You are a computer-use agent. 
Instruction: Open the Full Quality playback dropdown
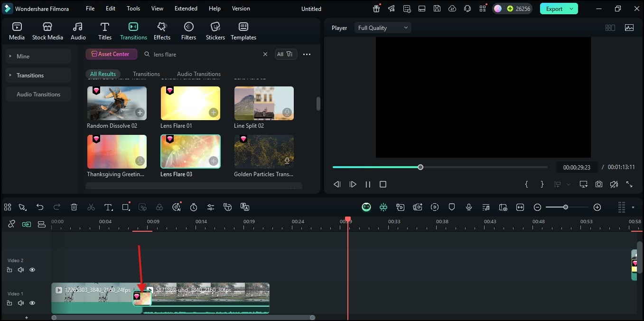tap(382, 28)
